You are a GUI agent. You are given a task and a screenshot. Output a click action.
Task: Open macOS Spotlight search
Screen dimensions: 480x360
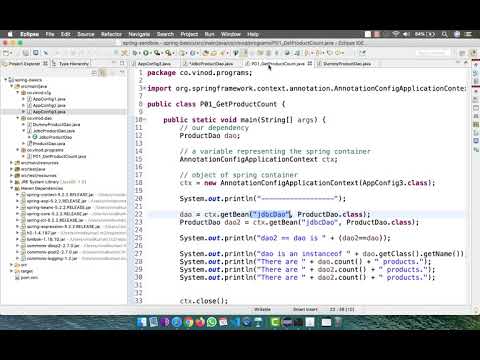(x=445, y=34)
